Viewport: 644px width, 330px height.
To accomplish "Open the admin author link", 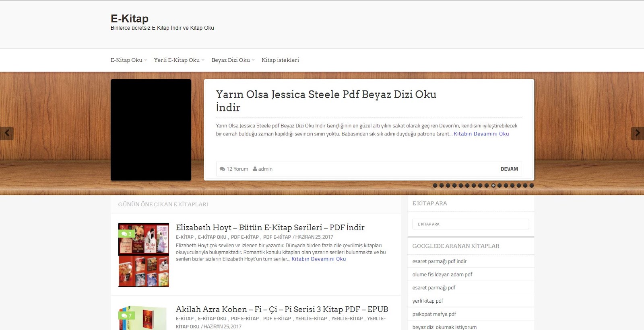I will (x=265, y=169).
